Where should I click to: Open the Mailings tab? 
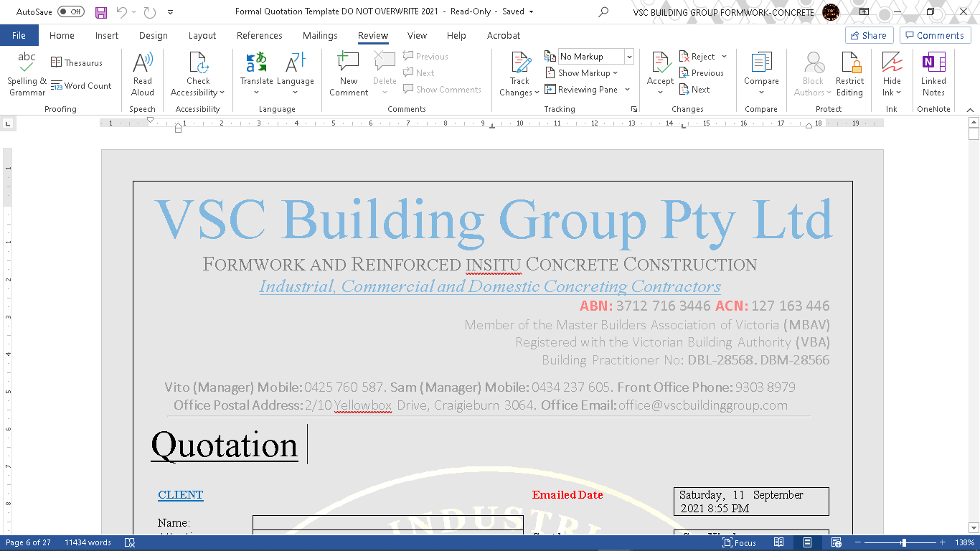coord(320,35)
